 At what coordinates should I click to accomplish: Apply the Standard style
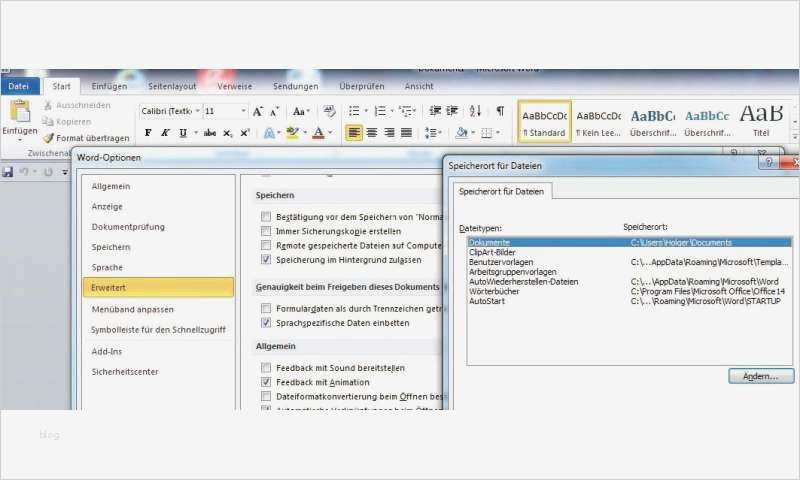click(x=544, y=122)
